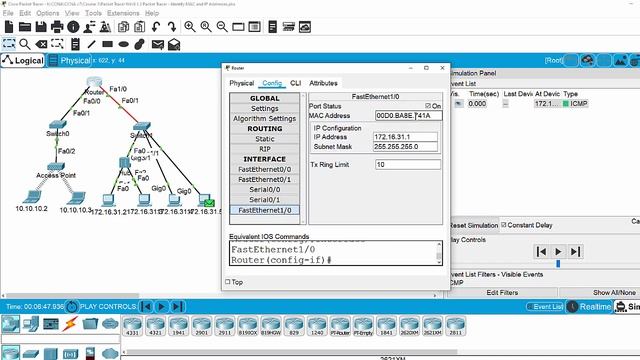Click the simulation panel Play button
The width and height of the screenshot is (640, 360).
pos(558,251)
